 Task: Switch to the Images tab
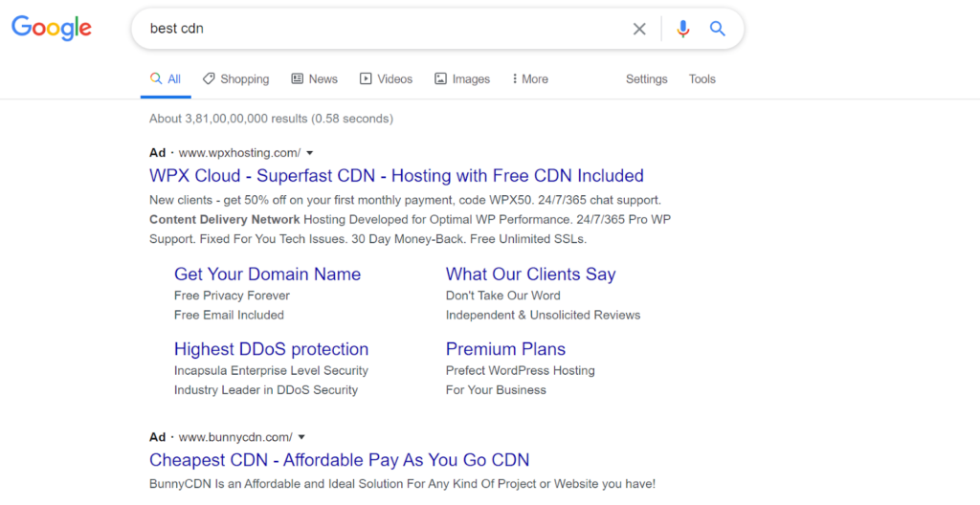(461, 79)
